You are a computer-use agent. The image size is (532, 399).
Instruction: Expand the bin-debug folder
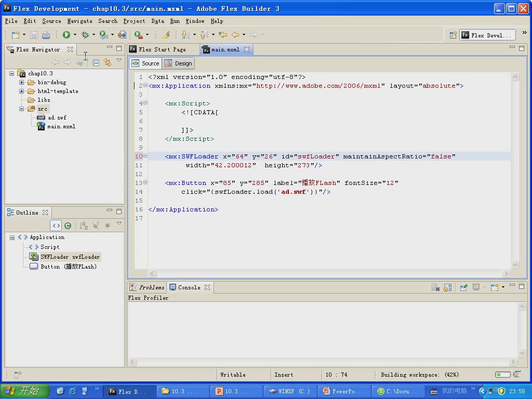pos(22,82)
